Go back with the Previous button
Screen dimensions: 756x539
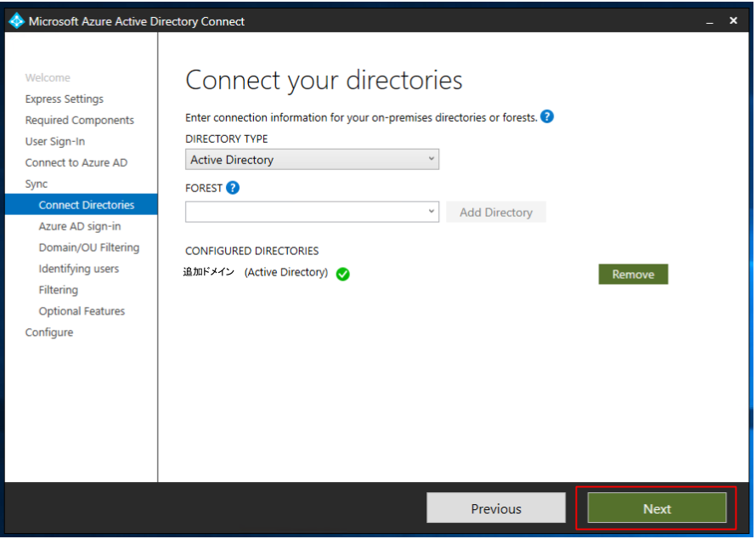coord(496,508)
